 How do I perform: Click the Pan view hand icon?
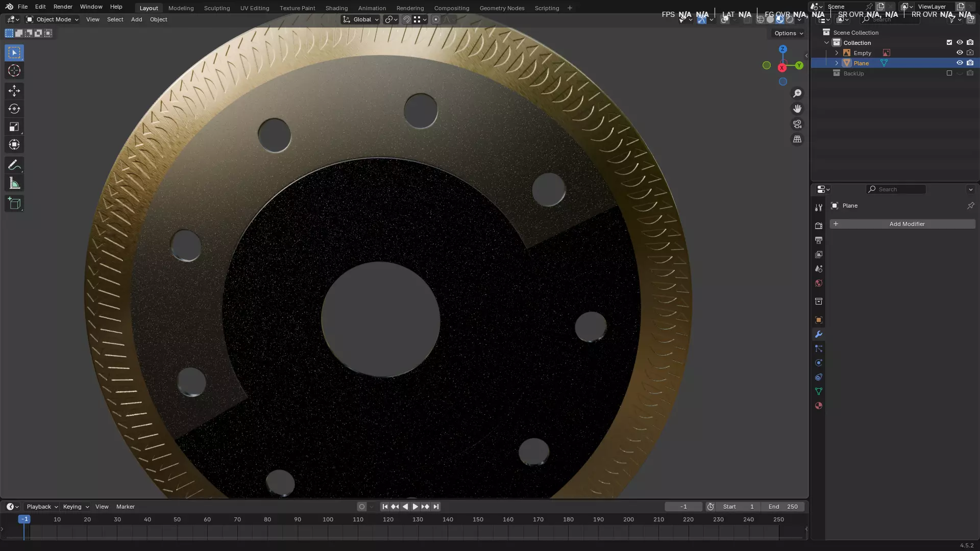point(797,109)
